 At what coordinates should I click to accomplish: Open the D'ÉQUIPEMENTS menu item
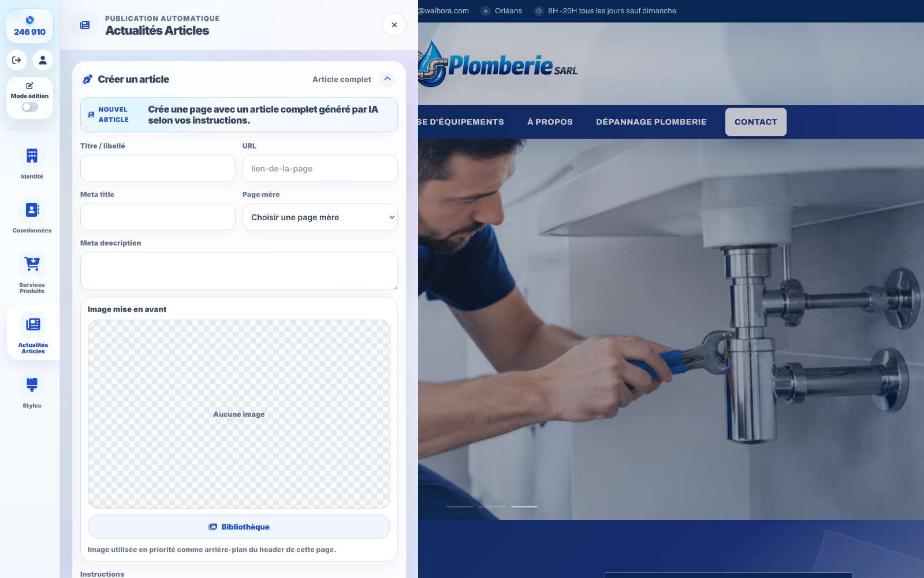tap(461, 122)
